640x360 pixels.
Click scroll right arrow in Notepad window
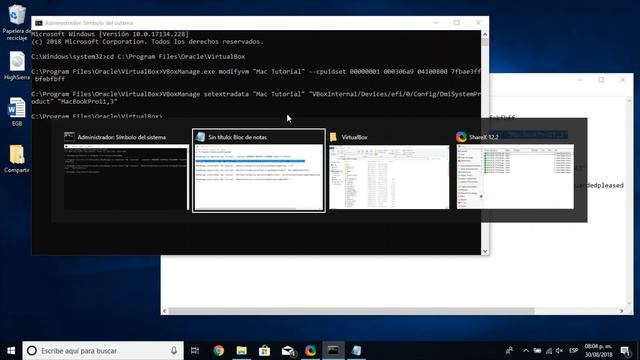click(622, 311)
